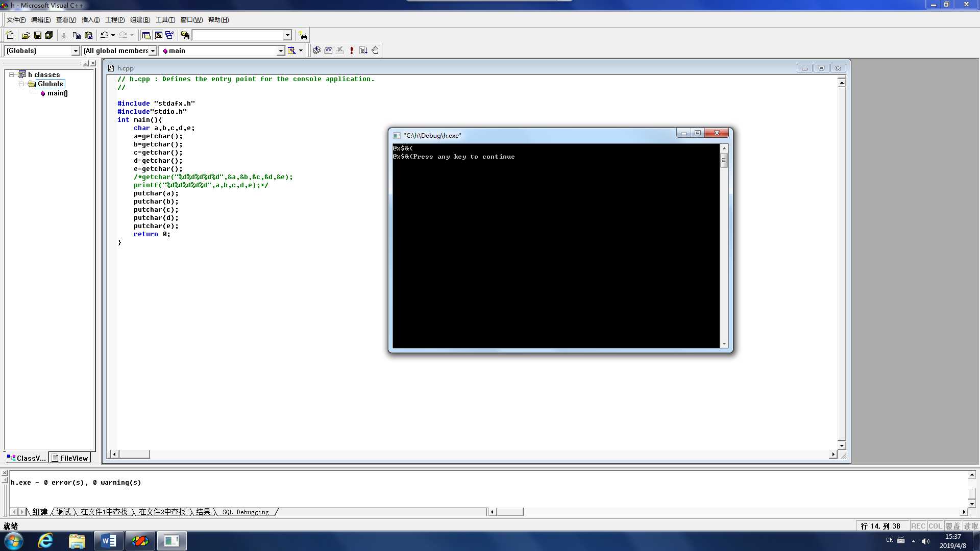Open the Windows Start button

point(14,541)
